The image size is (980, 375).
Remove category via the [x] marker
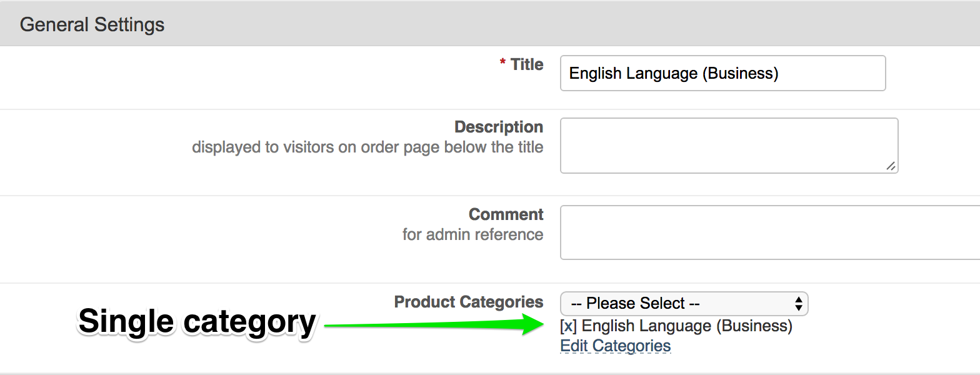[568, 326]
